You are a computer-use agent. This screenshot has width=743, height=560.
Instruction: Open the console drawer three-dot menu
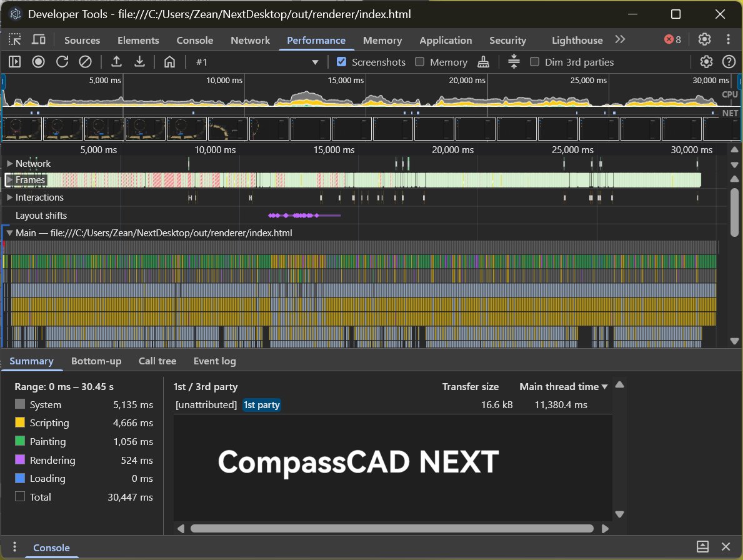[x=15, y=547]
